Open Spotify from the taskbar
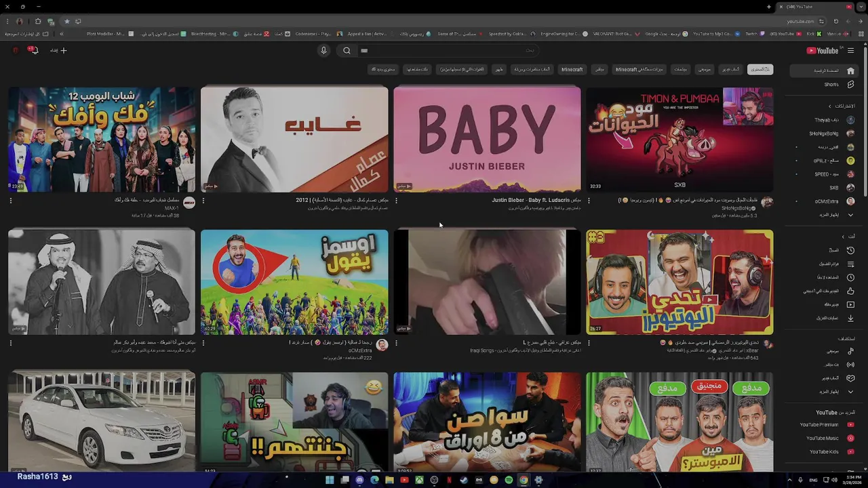This screenshot has width=868, height=488. 509,480
